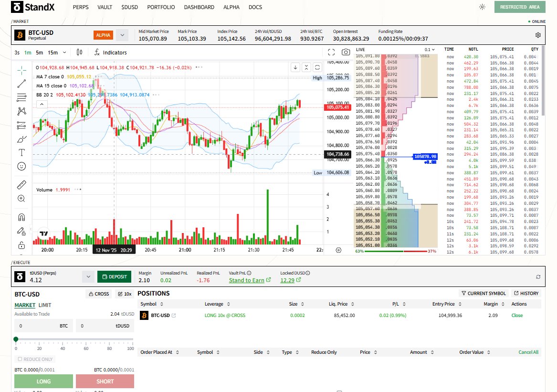The height and width of the screenshot is (392, 557).
Task: Sort positions by Symbol column
Action: (x=152, y=304)
